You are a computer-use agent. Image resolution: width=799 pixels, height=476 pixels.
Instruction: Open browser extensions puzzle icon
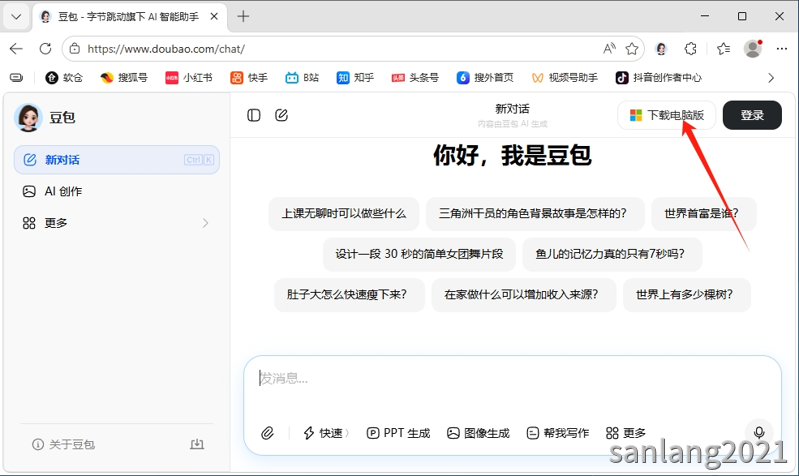click(x=690, y=49)
